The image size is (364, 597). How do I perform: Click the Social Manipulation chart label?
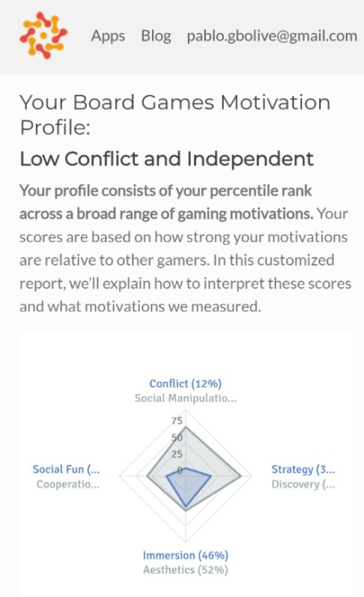point(186,398)
